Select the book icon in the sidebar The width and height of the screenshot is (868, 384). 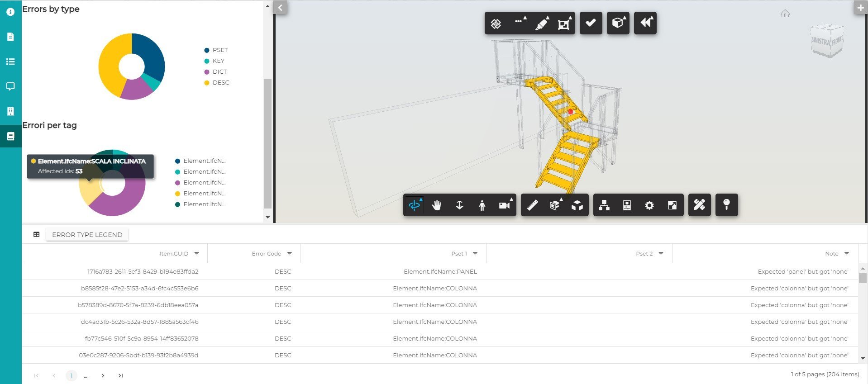coord(10,136)
